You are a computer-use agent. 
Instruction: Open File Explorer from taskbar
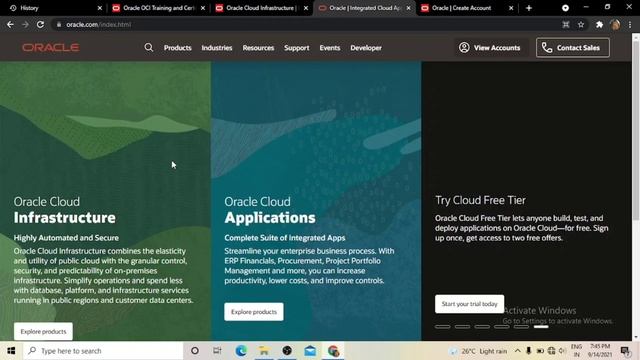pos(264,351)
